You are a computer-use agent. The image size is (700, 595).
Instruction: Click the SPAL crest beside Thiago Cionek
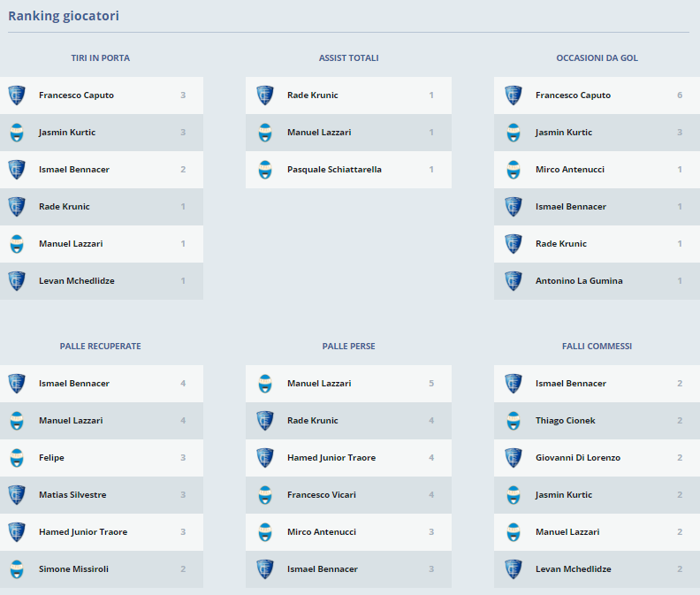(514, 421)
